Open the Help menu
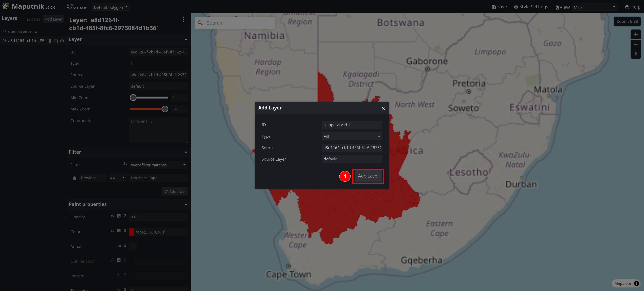644x291 pixels. (632, 7)
